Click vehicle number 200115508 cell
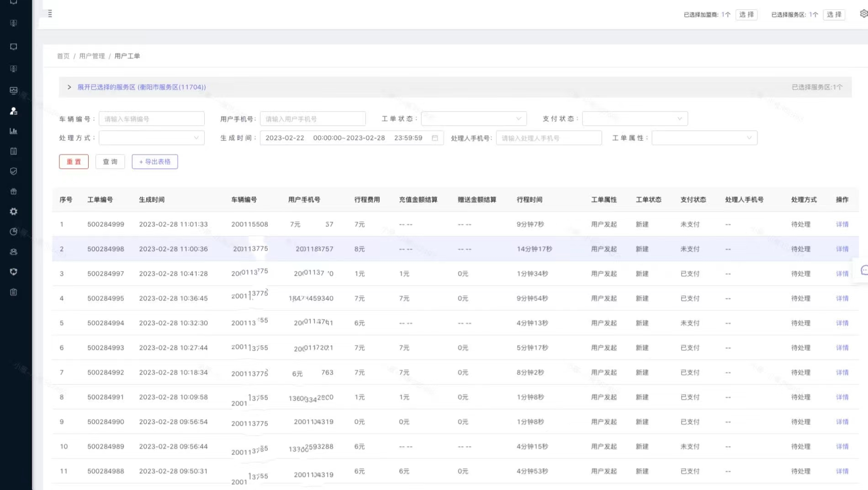The width and height of the screenshot is (868, 490). point(249,224)
